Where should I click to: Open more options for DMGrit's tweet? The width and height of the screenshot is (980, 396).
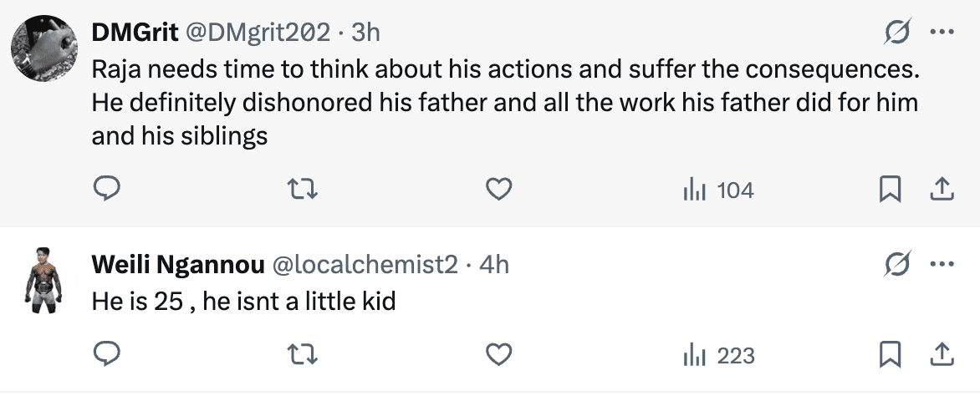tap(942, 33)
